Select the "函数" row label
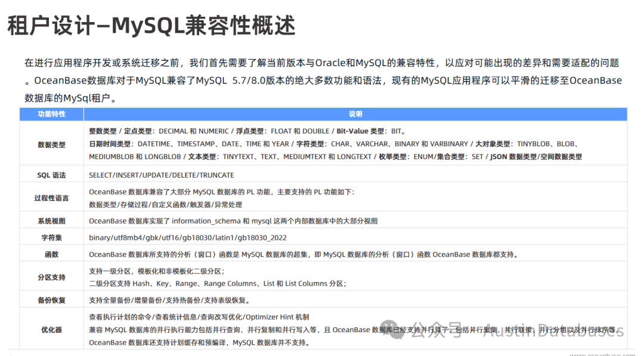 coord(52,255)
